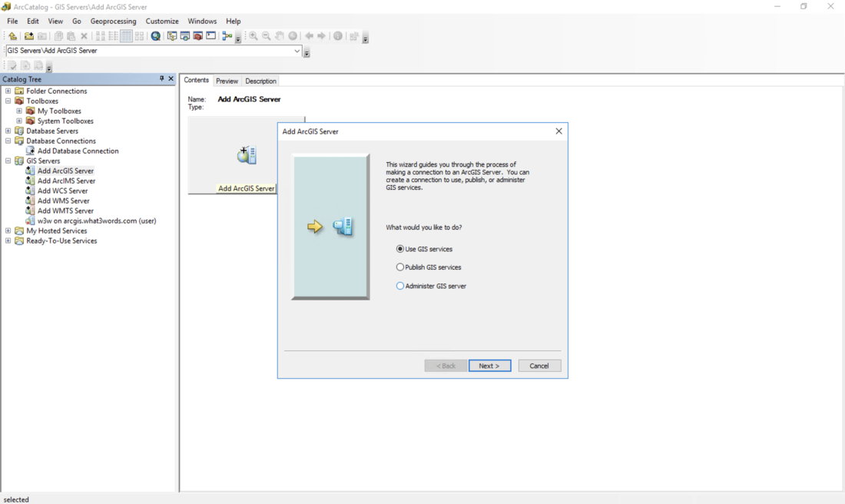Switch to the Preview tab

coord(227,81)
